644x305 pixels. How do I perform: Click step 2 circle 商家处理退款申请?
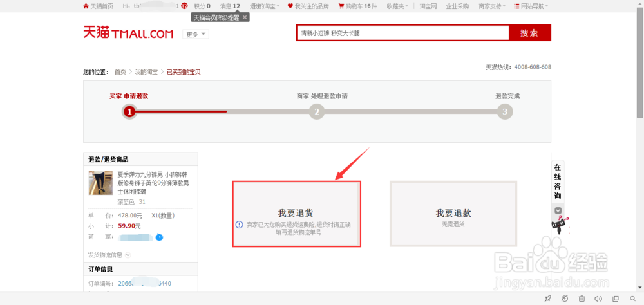click(317, 111)
